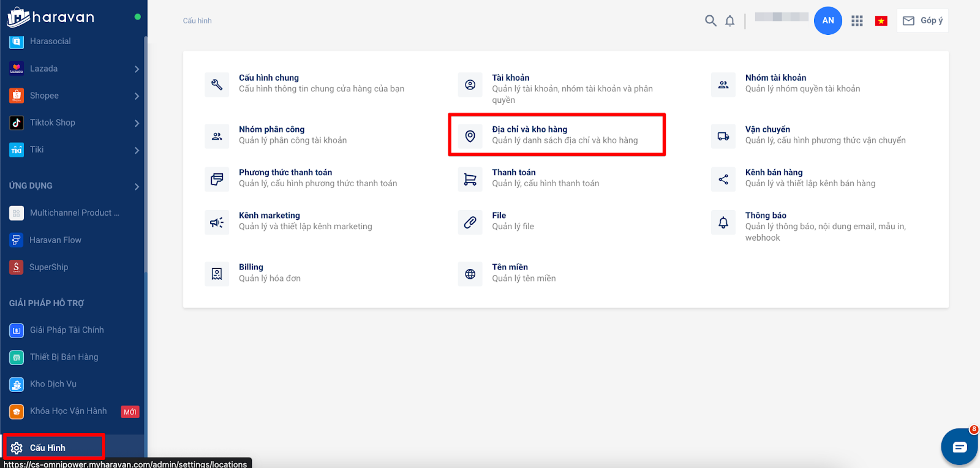
Task: Click the search magnifier icon
Action: pyautogui.click(x=710, y=21)
